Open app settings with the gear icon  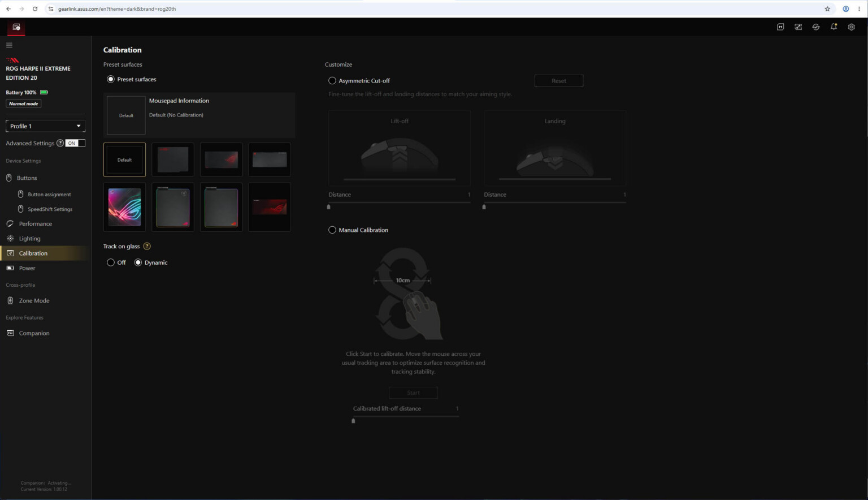851,27
